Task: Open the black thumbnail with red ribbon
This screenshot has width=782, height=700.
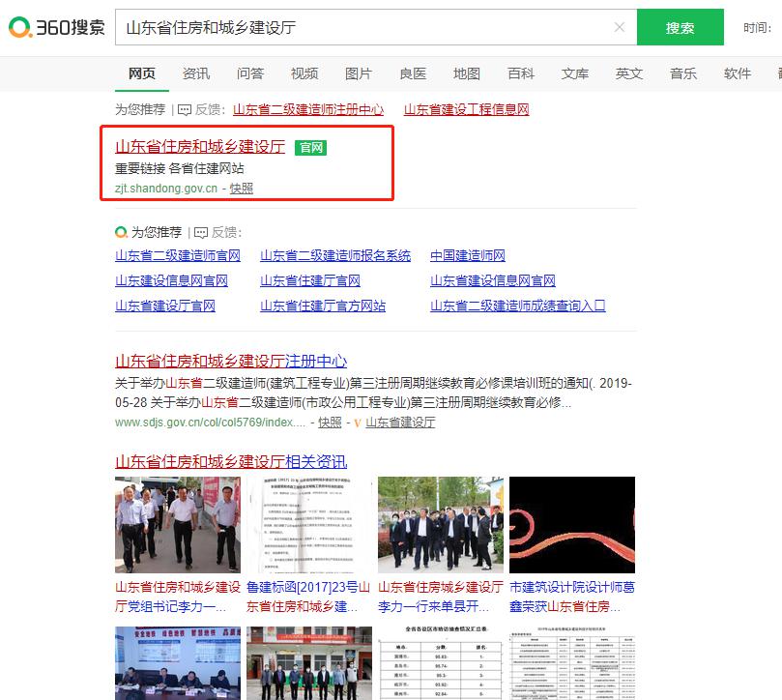Action: click(572, 524)
